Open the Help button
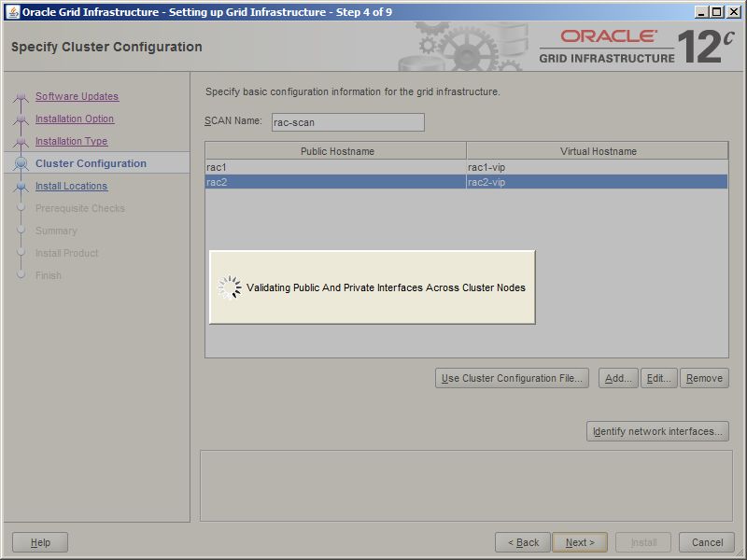Screen dimensions: 747x560 point(40,542)
